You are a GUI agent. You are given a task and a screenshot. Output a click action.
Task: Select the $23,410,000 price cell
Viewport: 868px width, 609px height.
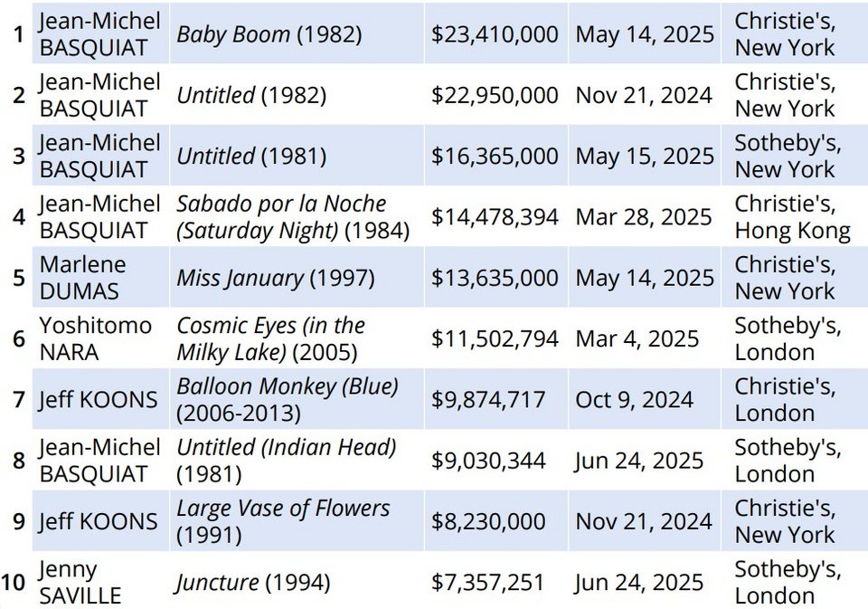[x=495, y=34]
